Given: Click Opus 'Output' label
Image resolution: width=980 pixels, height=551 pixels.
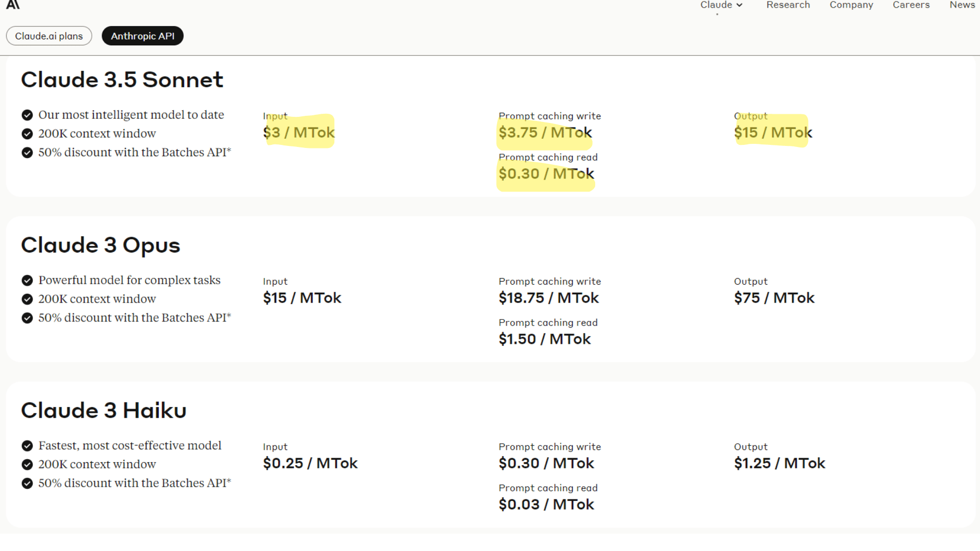Looking at the screenshot, I should [x=751, y=282].
